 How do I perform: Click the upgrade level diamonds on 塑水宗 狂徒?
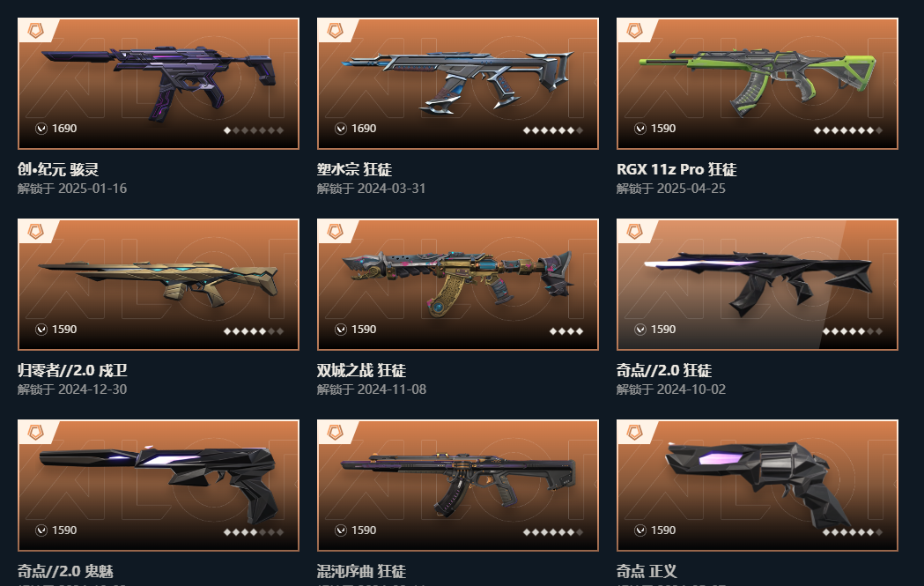[553, 130]
